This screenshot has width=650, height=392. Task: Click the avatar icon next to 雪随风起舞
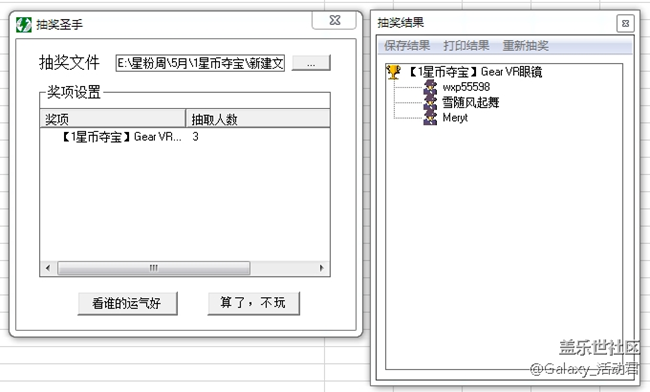pos(430,102)
